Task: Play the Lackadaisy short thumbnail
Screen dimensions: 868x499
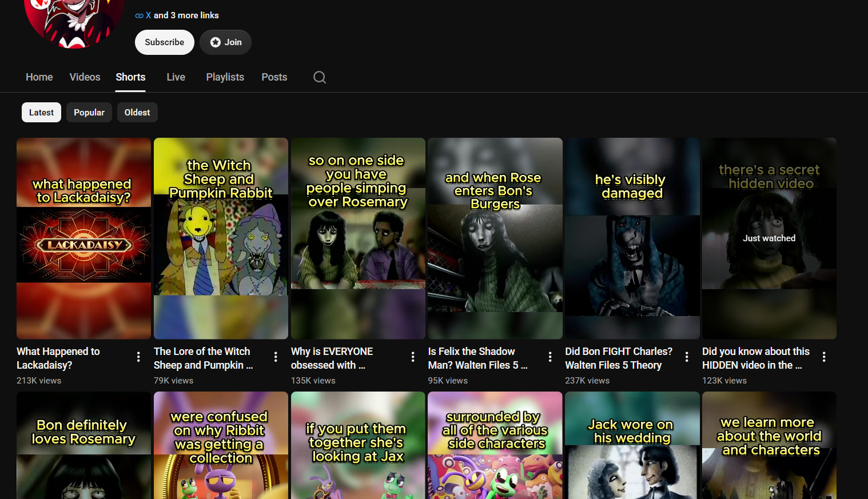Action: point(84,238)
